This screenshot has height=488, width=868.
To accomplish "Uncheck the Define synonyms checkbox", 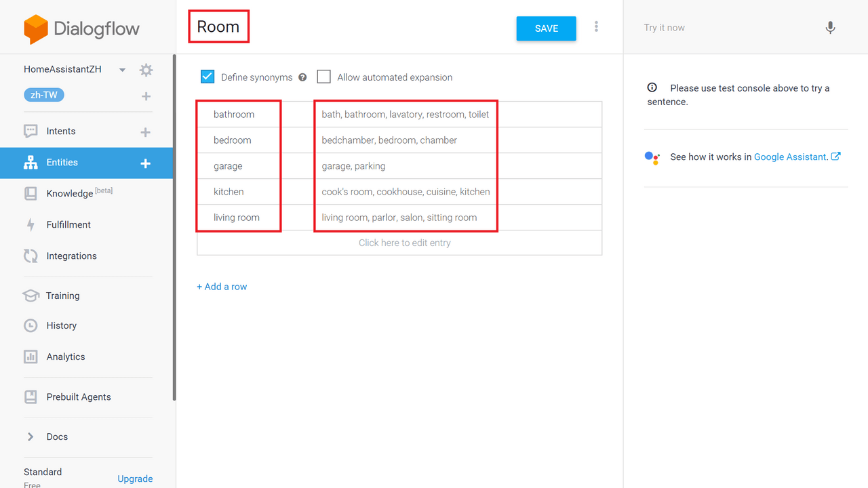I will coord(208,77).
